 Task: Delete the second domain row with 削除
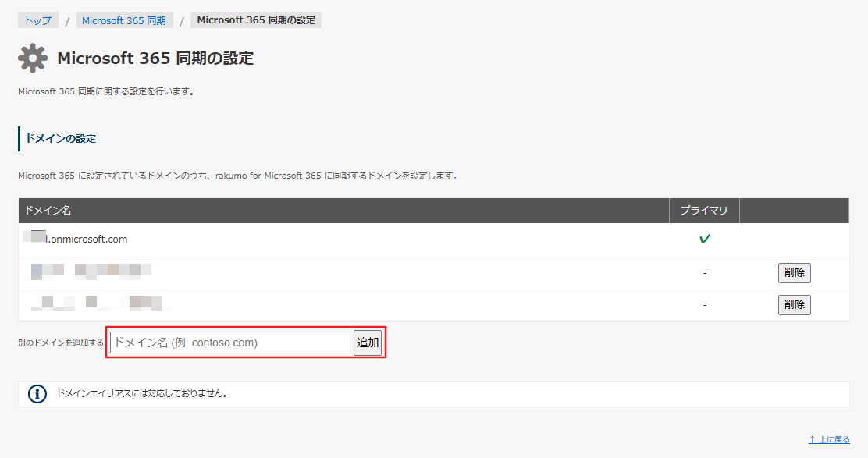[795, 273]
